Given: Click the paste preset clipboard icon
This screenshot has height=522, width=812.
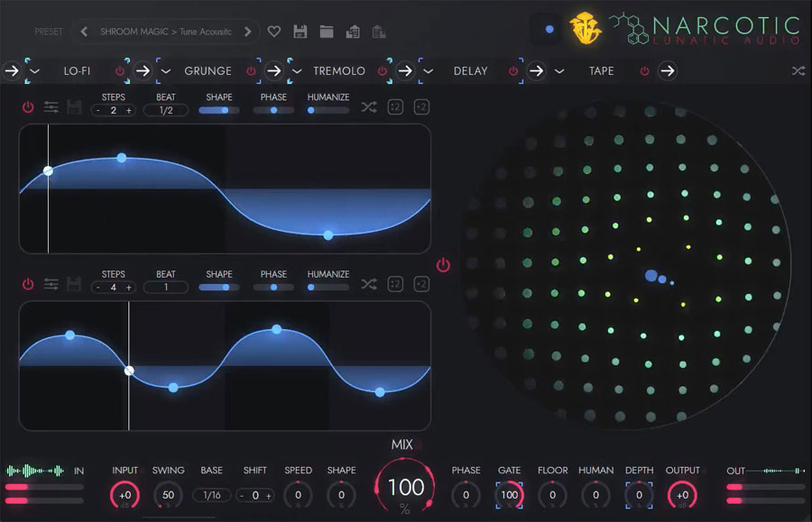Looking at the screenshot, I should click(x=379, y=32).
